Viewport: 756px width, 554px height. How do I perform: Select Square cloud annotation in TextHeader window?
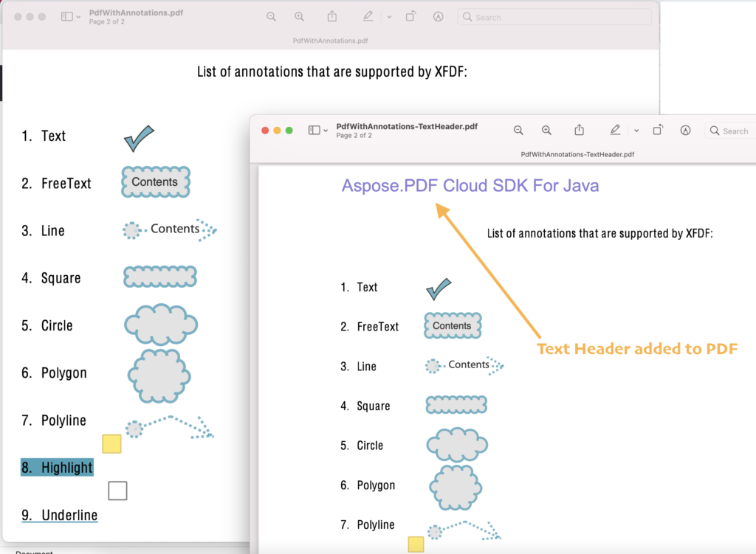tap(456, 405)
